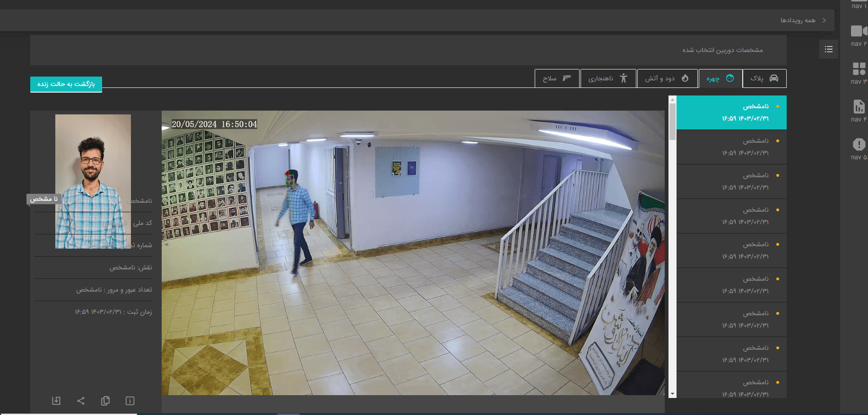
Task: Download the selected face event record
Action: 56,401
